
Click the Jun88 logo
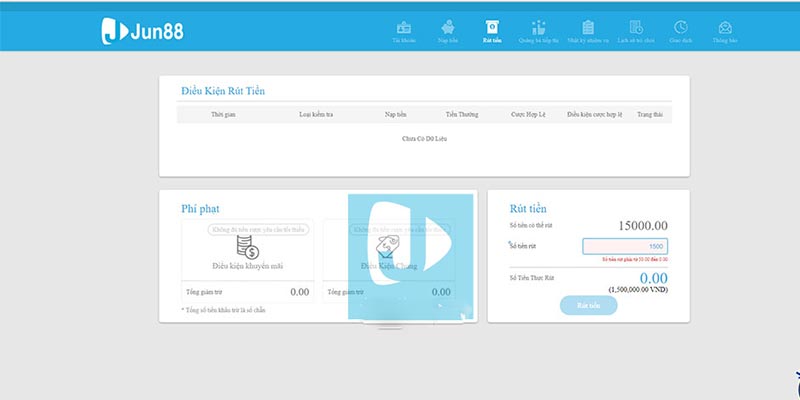(x=141, y=31)
